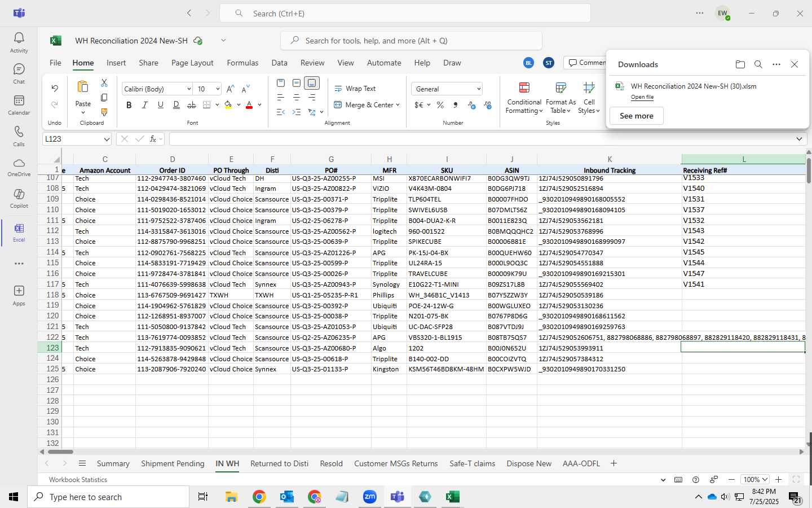Screen dimensions: 812x508
Task: Expand the formula bar chevron
Action: point(799,139)
